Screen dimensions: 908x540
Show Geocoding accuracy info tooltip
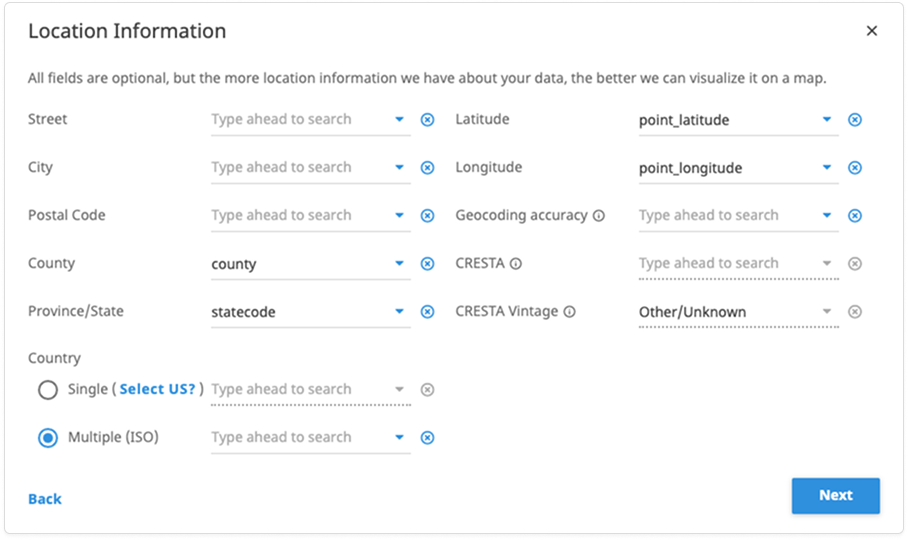tap(599, 215)
